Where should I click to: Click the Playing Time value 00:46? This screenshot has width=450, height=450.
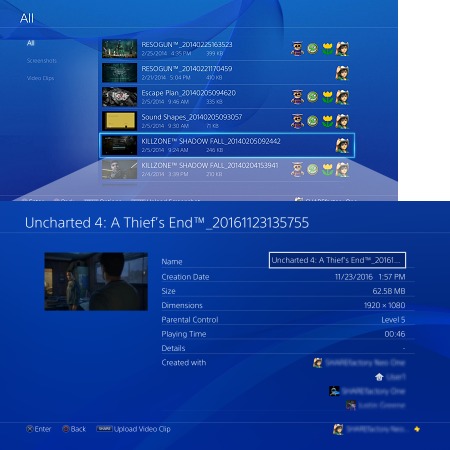395,334
